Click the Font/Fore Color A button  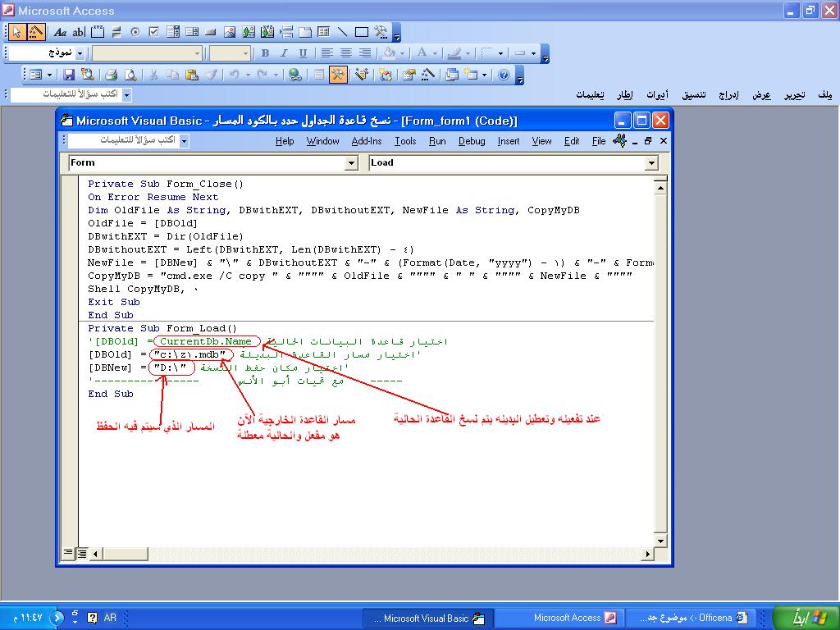[x=422, y=53]
